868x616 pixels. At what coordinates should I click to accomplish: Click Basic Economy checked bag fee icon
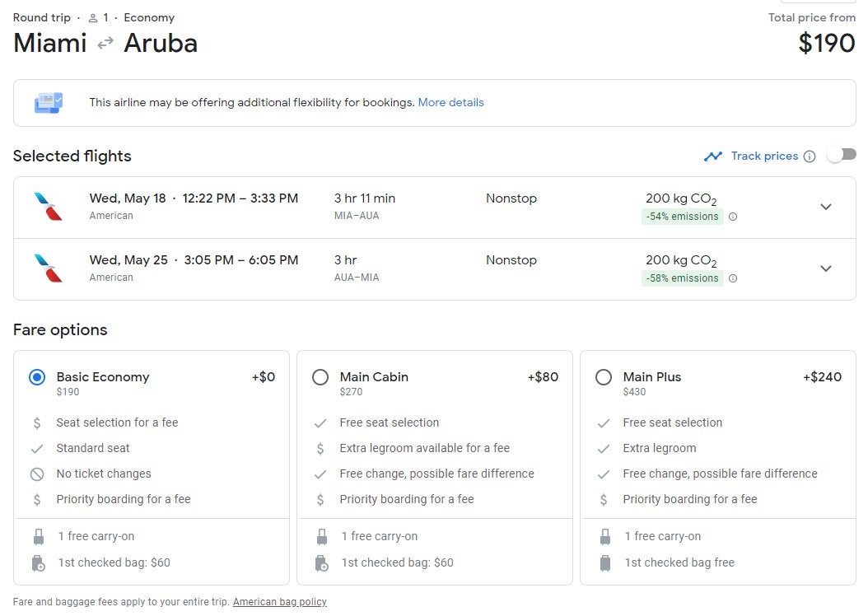tap(38, 563)
